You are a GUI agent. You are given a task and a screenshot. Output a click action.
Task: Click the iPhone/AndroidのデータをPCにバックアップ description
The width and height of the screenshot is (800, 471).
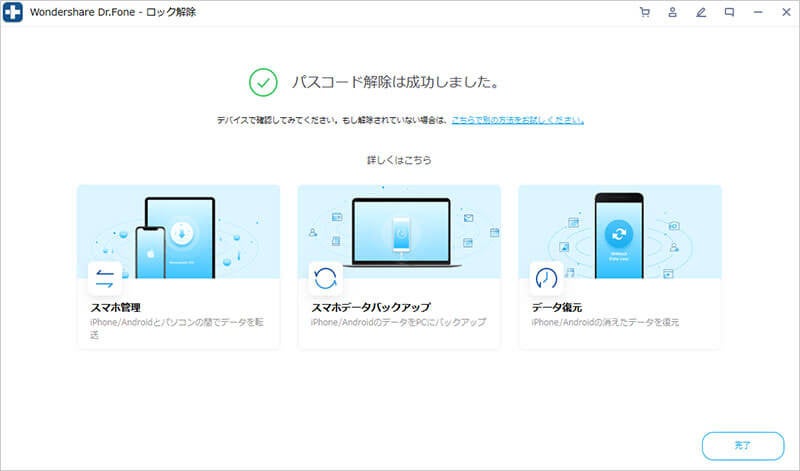(398, 323)
